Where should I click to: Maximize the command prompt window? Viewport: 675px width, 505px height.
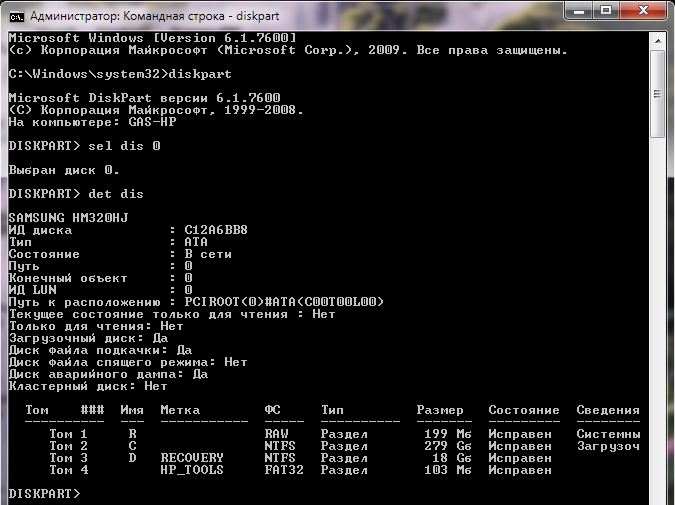[x=606, y=11]
